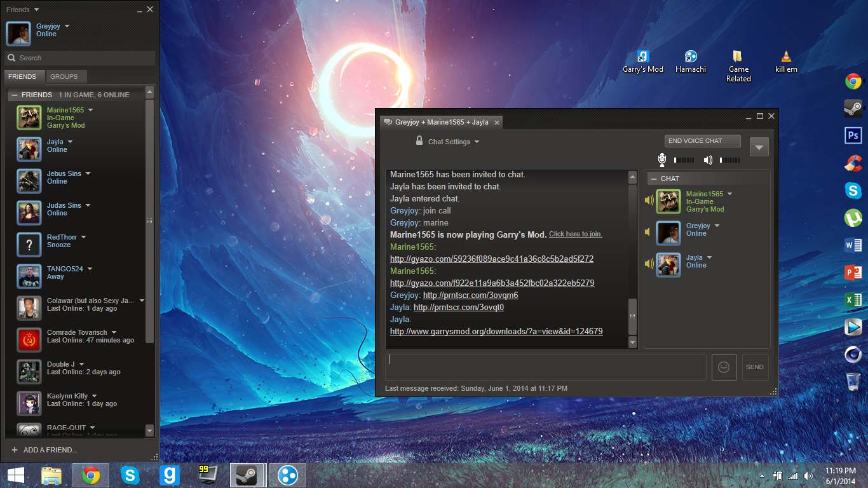Image resolution: width=868 pixels, height=488 pixels.
Task: Open Marine1565's avatar in friends list
Action: [x=29, y=118]
